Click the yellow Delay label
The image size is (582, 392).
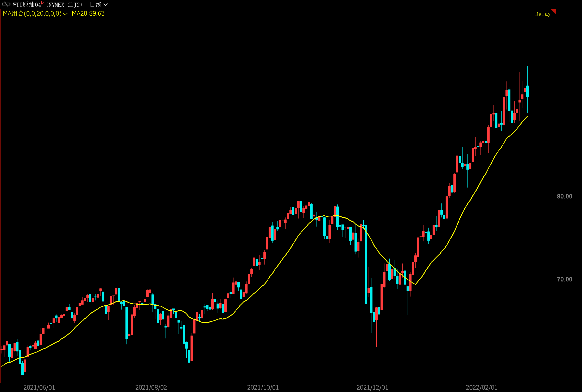(x=542, y=14)
